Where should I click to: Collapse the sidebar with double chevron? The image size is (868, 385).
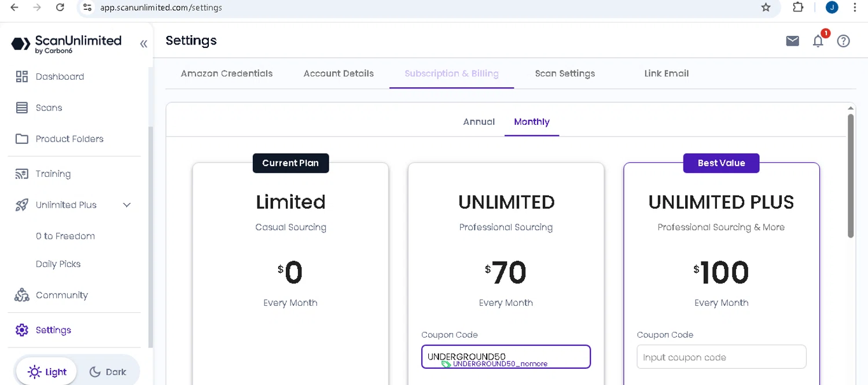pos(144,43)
